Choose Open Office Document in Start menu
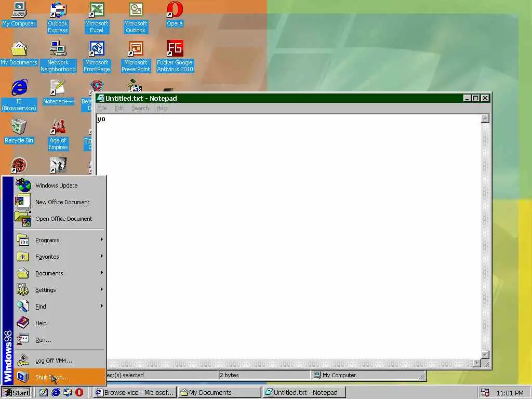 click(x=60, y=219)
